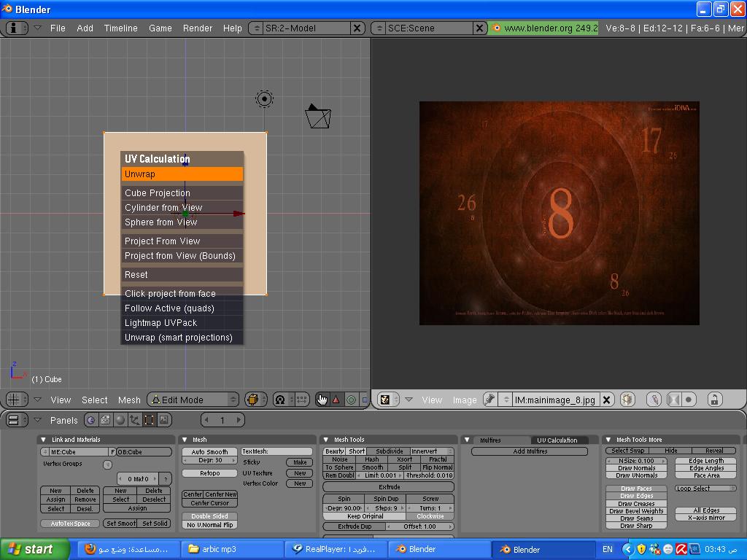Toggle the draw-with-alpha icon in image editor

[x=673, y=400]
